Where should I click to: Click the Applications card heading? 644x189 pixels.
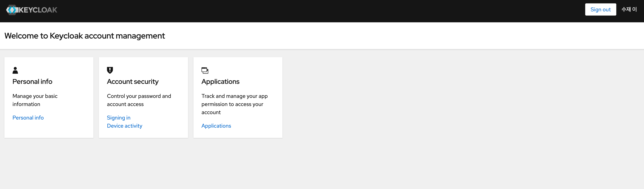point(220,81)
